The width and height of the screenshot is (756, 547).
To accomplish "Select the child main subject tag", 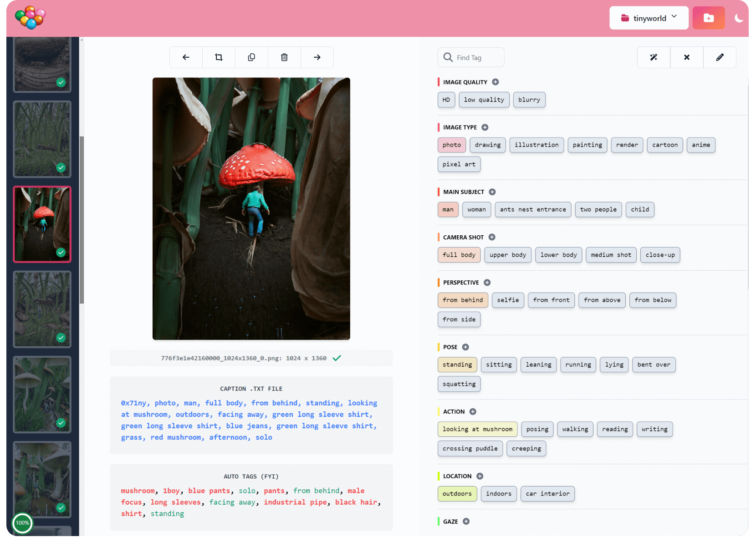I will click(639, 209).
